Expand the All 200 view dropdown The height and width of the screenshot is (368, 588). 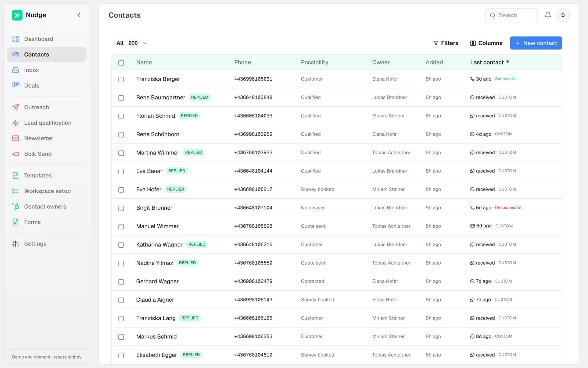(x=131, y=43)
